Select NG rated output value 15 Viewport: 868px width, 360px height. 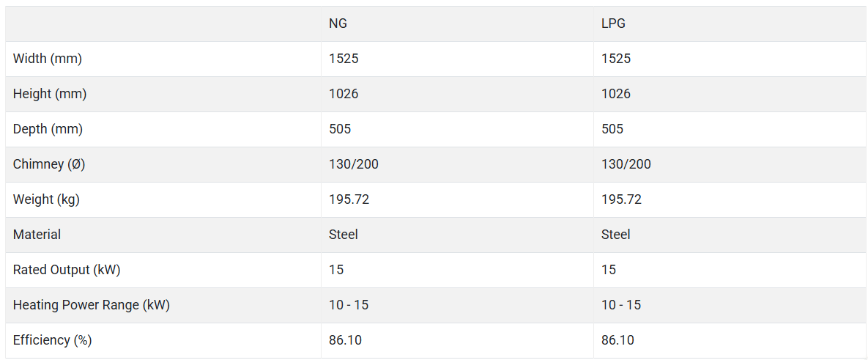336,271
